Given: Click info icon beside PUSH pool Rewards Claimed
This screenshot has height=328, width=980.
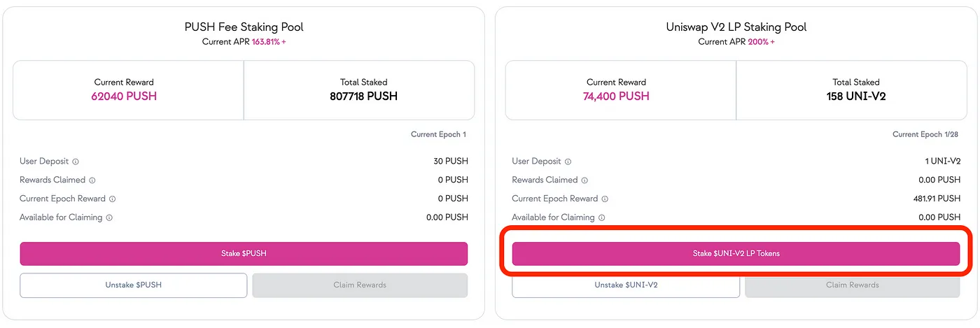Looking at the screenshot, I should 92,180.
